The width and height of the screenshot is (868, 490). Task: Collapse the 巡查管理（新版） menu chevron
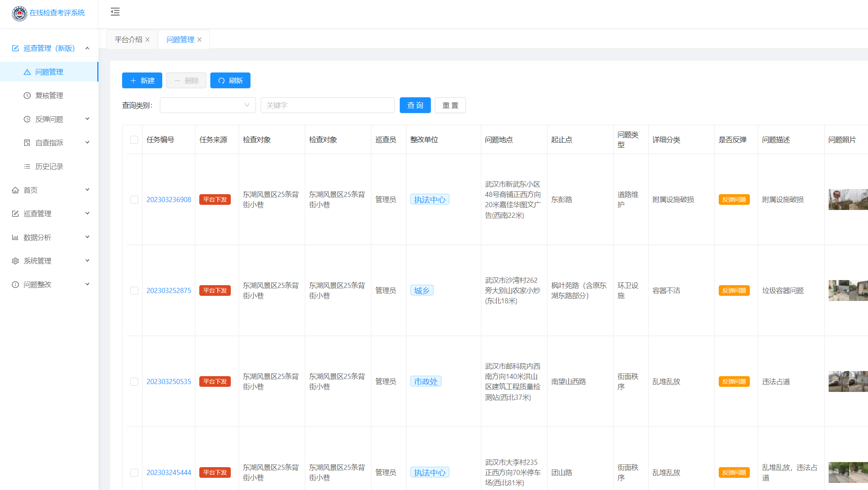(87, 48)
